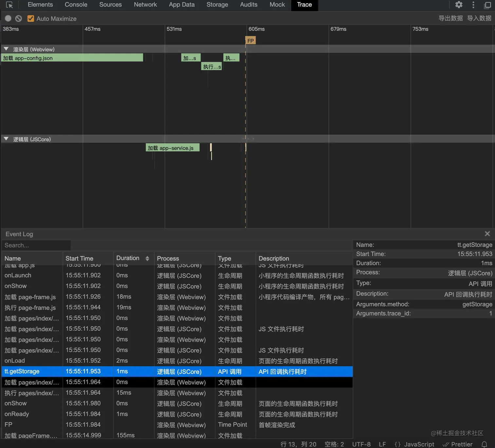Select the 执行...s bar in Webview track

(211, 66)
